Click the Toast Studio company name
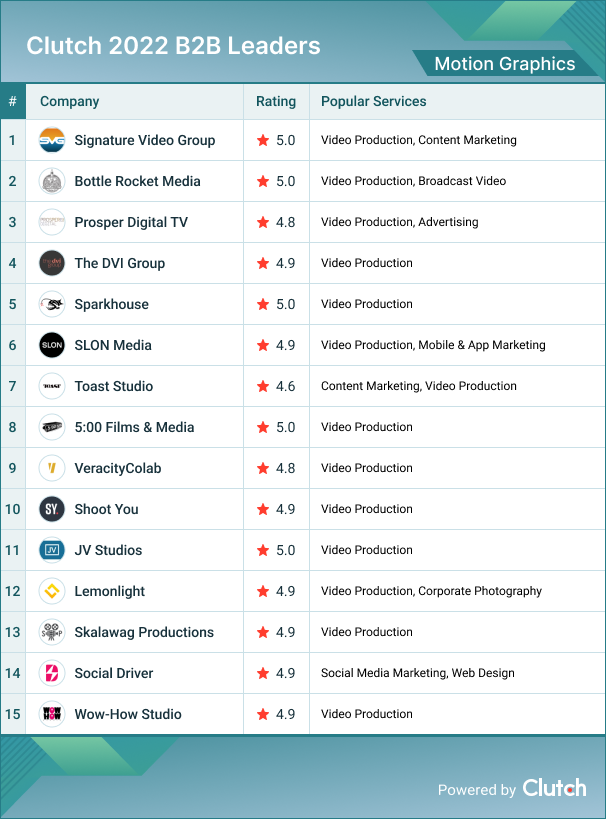The height and width of the screenshot is (819, 606). tap(114, 386)
